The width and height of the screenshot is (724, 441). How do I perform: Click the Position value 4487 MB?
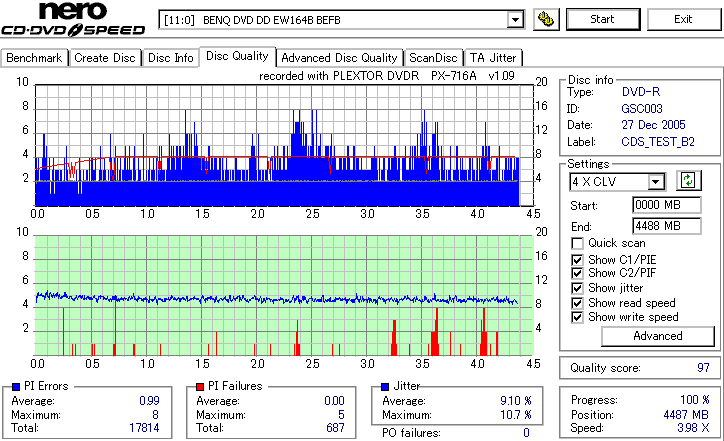pyautogui.click(x=686, y=415)
